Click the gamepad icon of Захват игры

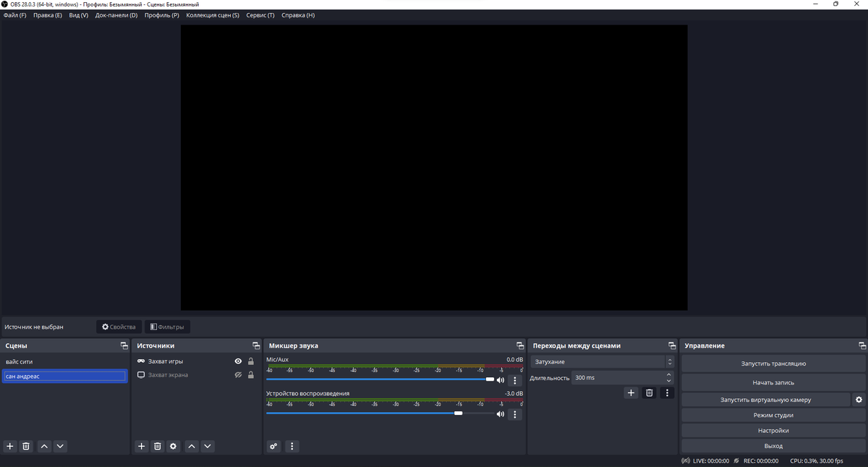(x=141, y=361)
